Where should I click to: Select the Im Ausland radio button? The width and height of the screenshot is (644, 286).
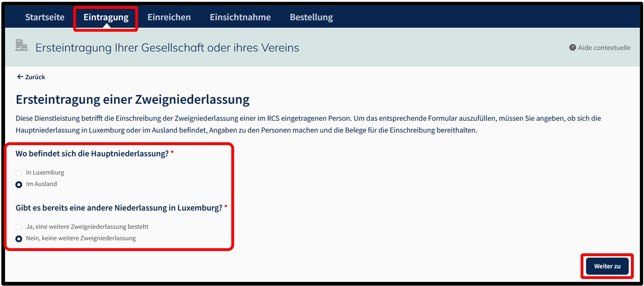[x=19, y=185]
